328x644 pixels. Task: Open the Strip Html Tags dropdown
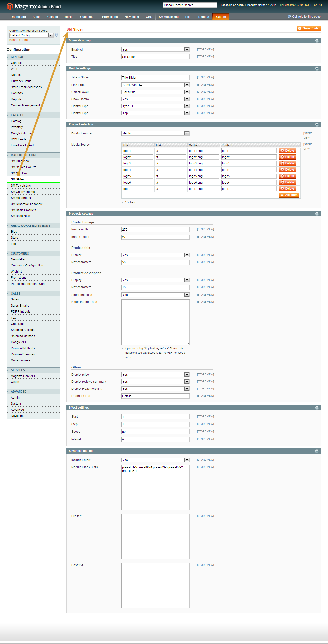[x=155, y=295]
